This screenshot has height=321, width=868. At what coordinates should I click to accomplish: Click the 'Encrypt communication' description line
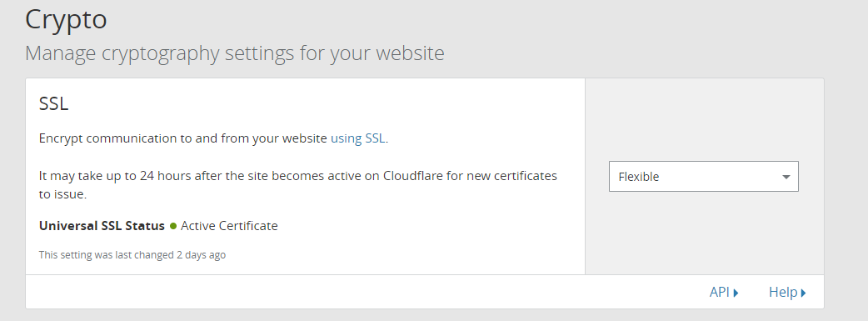coord(214,138)
